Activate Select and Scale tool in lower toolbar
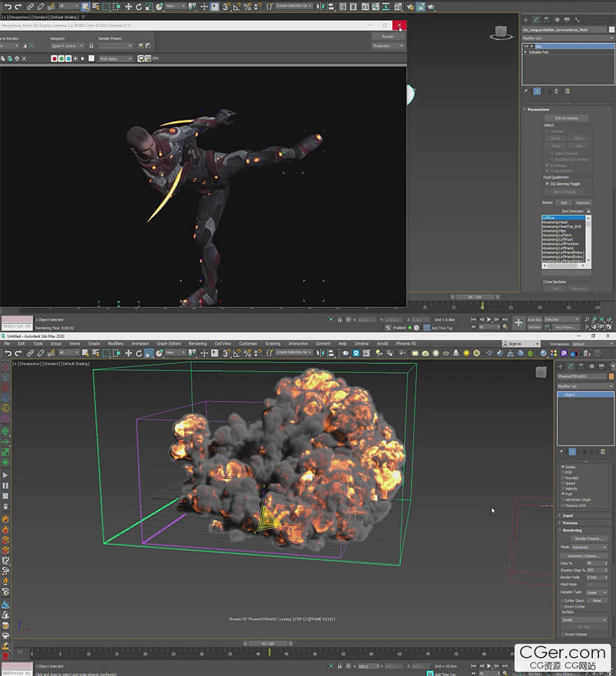Screen dimensions: 616x676 tap(149, 353)
